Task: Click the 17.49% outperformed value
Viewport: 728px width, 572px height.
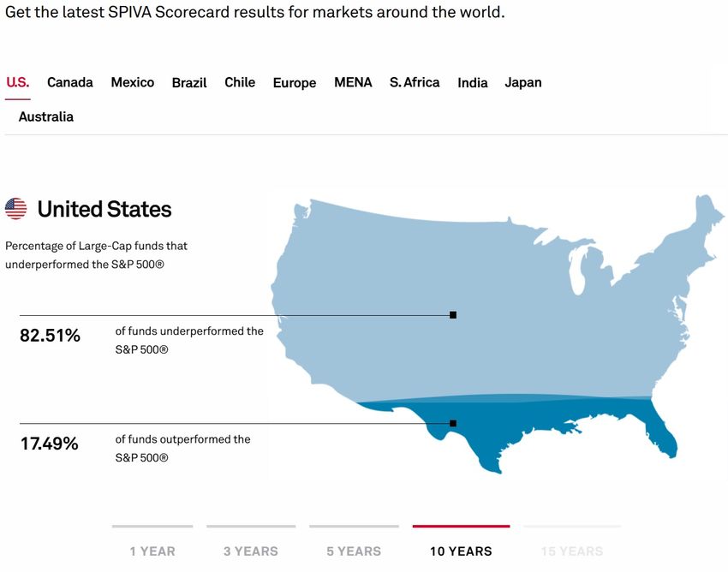Action: pyautogui.click(x=49, y=444)
